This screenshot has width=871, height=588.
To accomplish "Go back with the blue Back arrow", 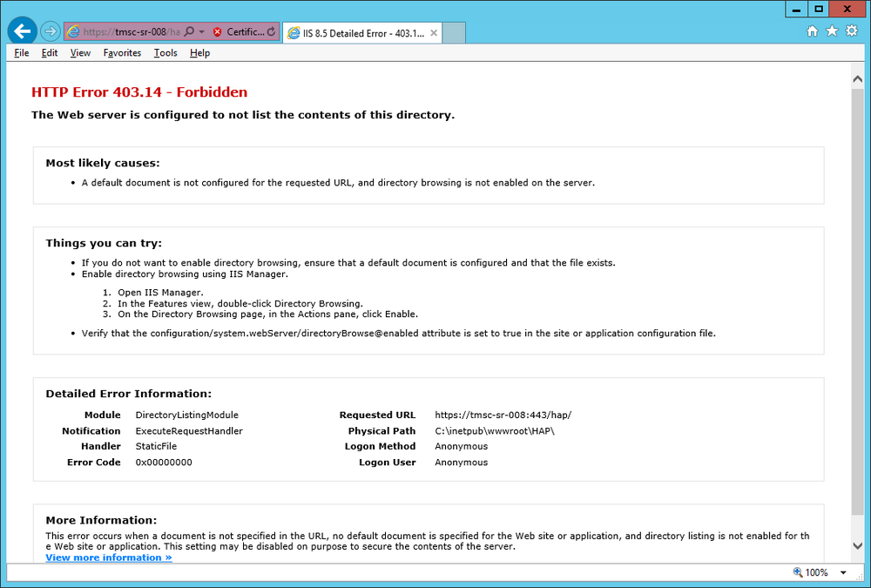I will click(23, 31).
